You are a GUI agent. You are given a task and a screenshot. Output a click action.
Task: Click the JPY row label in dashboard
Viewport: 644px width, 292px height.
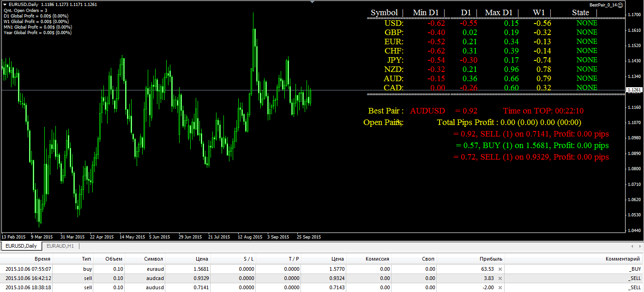coord(395,60)
